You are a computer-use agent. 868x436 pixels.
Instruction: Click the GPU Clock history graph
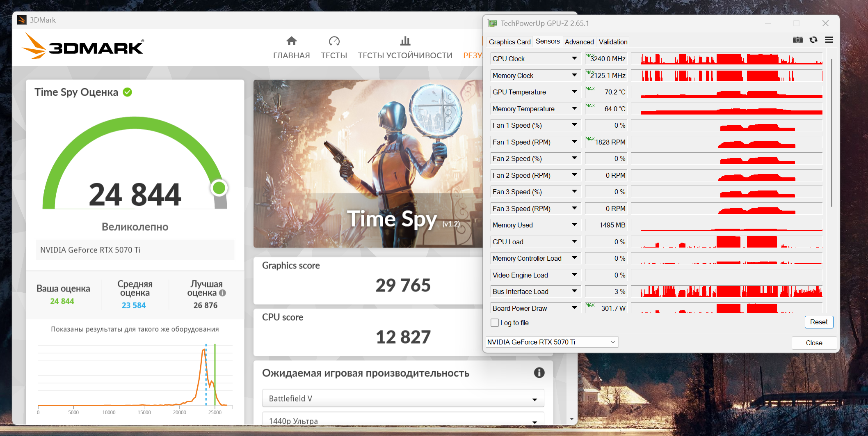[x=727, y=59]
